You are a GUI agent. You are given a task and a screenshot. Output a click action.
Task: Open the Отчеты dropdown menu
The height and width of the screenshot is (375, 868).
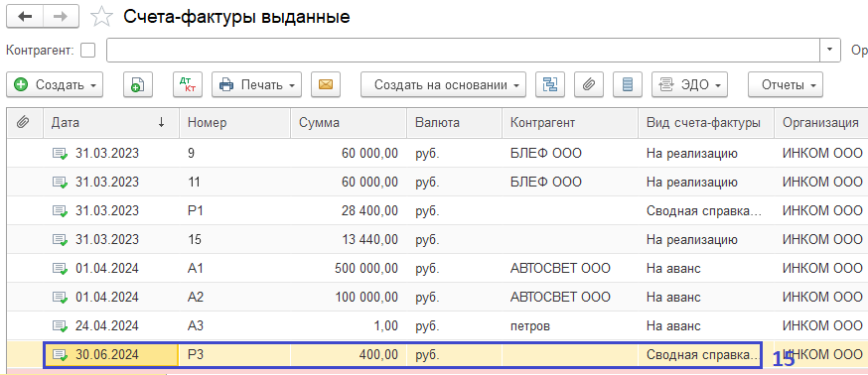click(x=785, y=84)
